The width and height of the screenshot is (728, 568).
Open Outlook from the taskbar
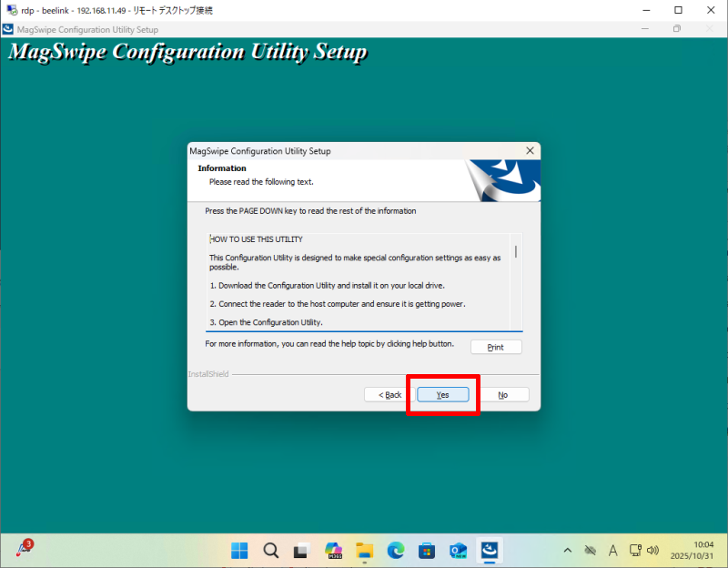[x=458, y=551]
